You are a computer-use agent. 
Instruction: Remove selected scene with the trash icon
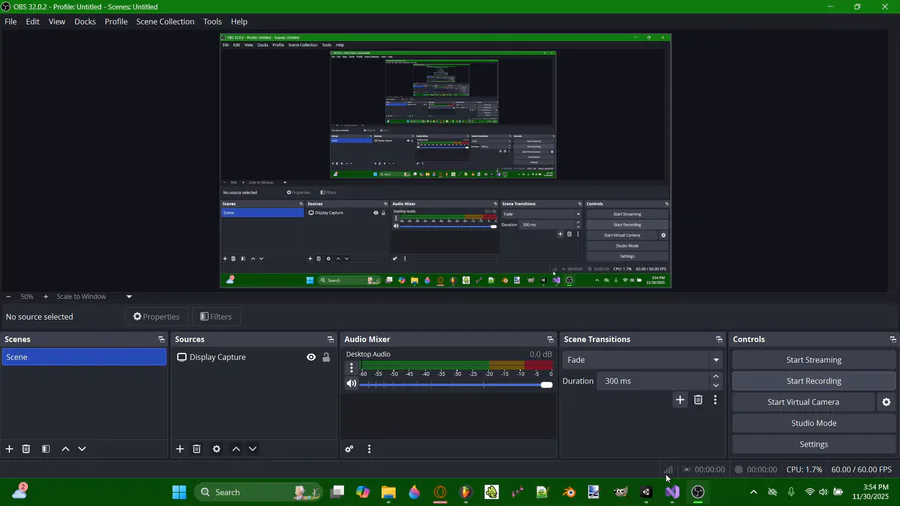[x=26, y=449]
